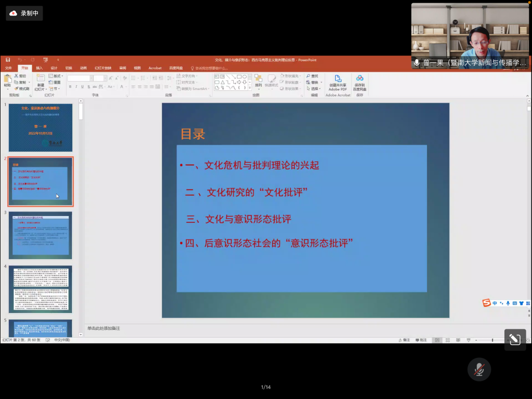Click the Format Painter (格式刷) tool
The width and height of the screenshot is (532, 399).
pos(22,88)
